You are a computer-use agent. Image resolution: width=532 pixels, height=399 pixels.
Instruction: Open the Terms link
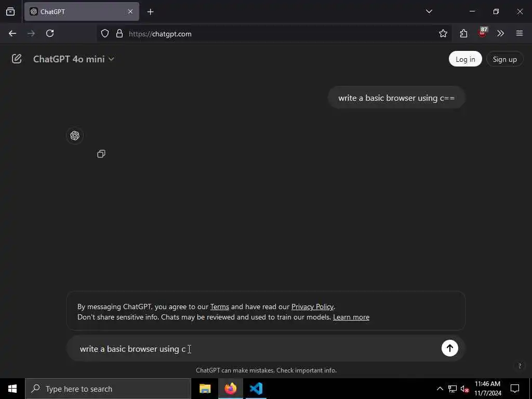(x=220, y=307)
